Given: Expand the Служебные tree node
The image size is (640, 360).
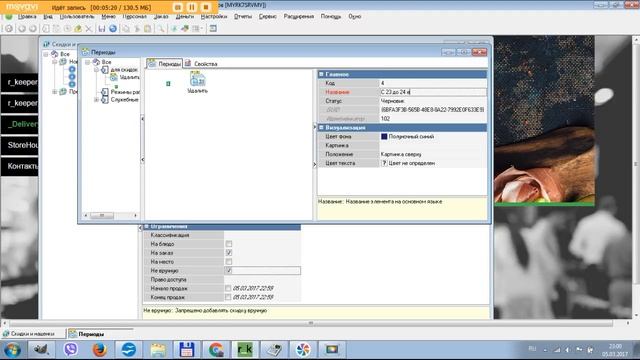Looking at the screenshot, I should tap(97, 100).
